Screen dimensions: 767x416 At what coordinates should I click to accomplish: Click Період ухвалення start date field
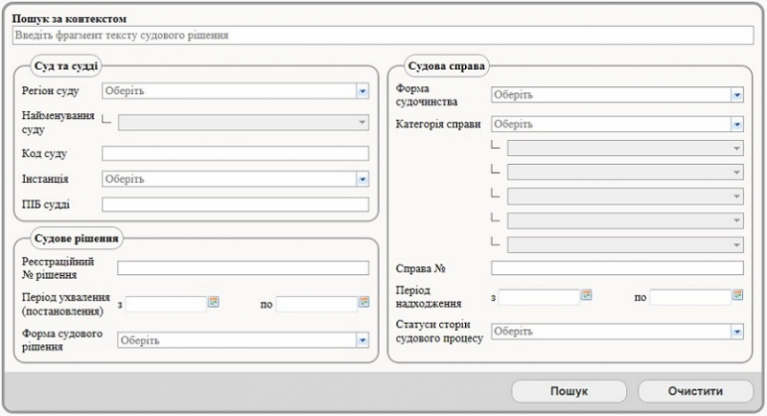(164, 302)
